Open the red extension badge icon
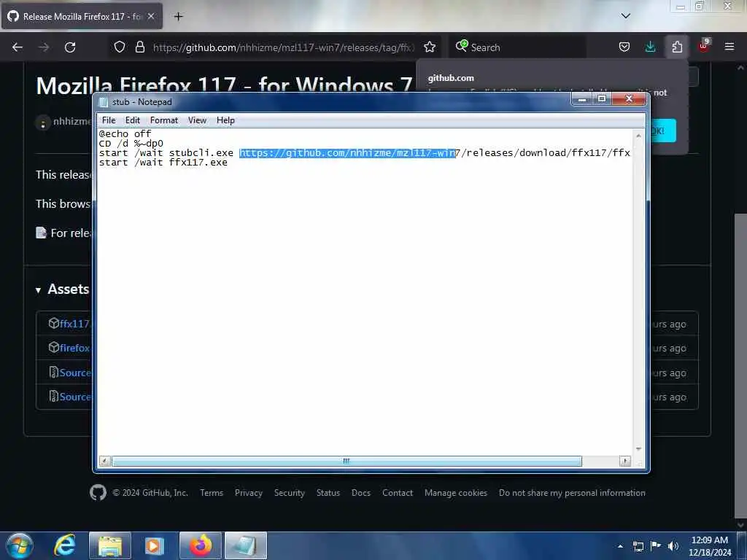The width and height of the screenshot is (747, 560). 704,46
